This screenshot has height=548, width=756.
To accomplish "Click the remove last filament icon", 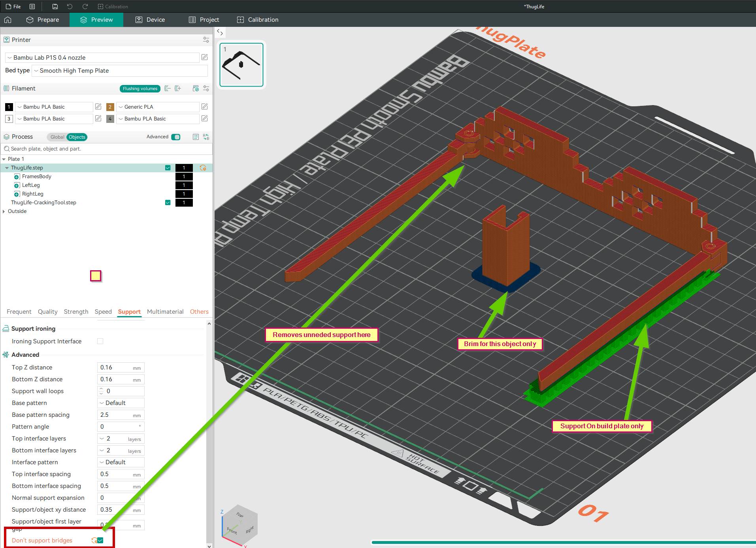I will click(x=168, y=89).
